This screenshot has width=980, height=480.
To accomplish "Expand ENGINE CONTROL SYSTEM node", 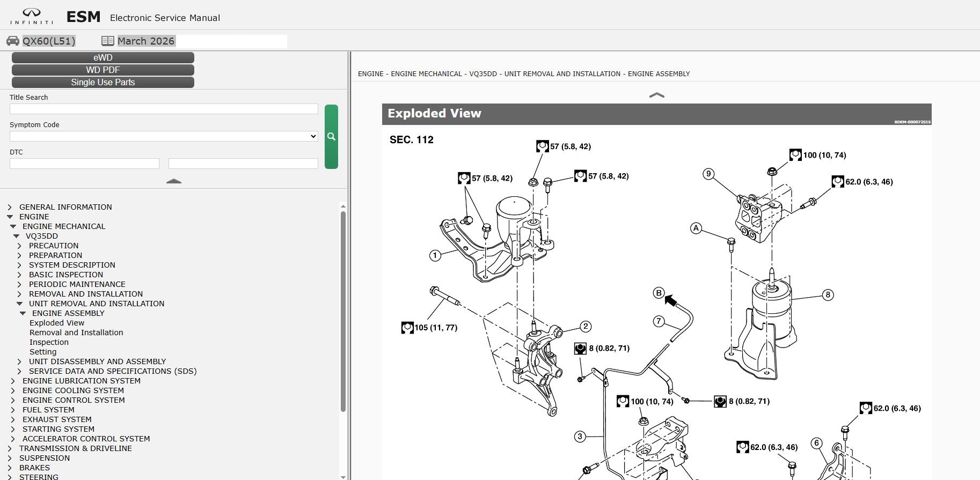I will pos(13,400).
